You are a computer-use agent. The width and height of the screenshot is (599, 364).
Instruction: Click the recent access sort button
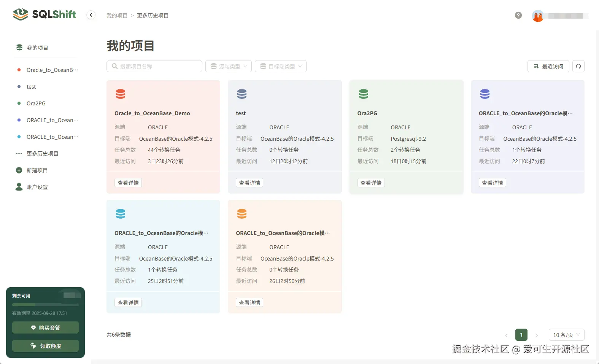click(x=548, y=66)
